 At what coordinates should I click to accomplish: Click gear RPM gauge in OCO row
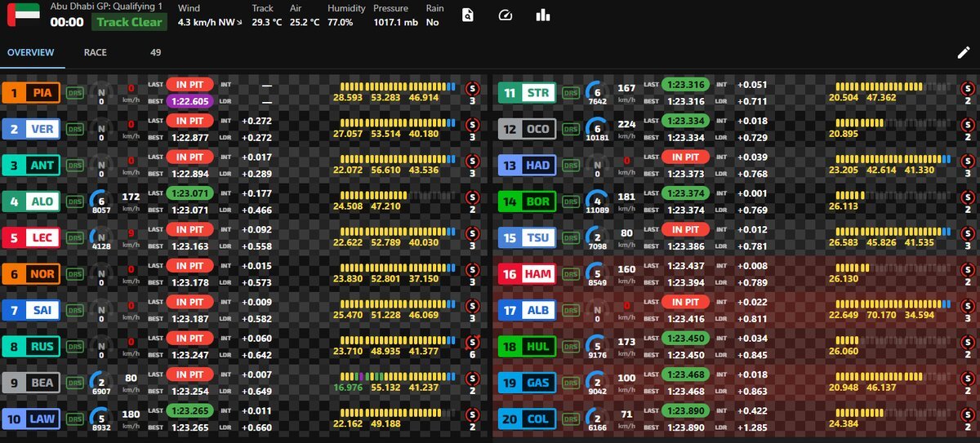pyautogui.click(x=598, y=129)
